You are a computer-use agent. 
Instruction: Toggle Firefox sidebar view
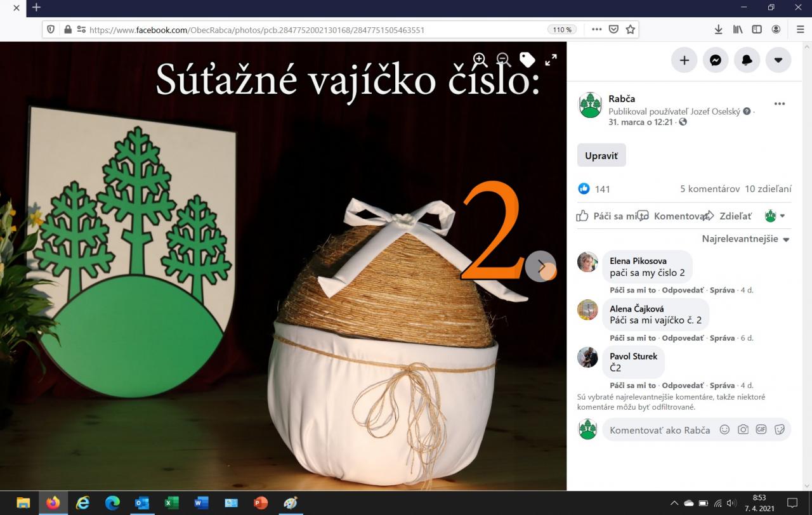(757, 29)
